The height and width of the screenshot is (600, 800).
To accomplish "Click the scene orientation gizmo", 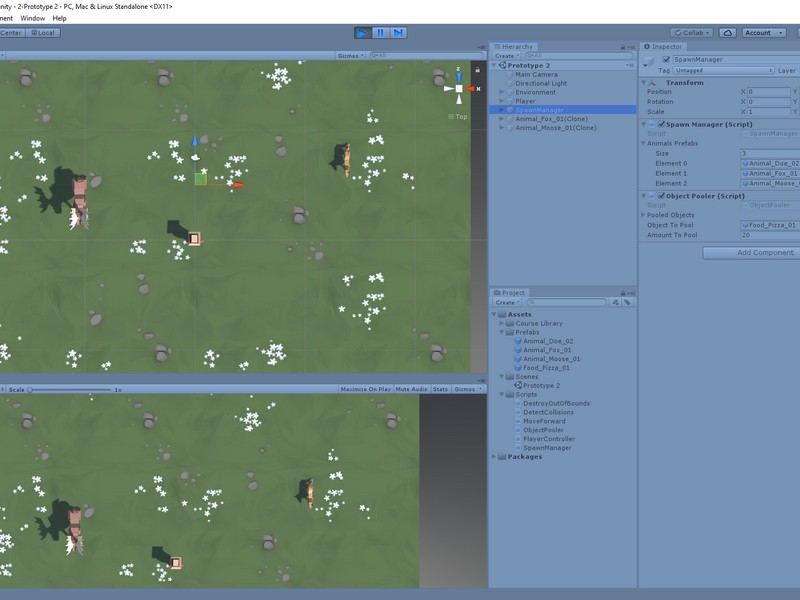I will [x=459, y=89].
